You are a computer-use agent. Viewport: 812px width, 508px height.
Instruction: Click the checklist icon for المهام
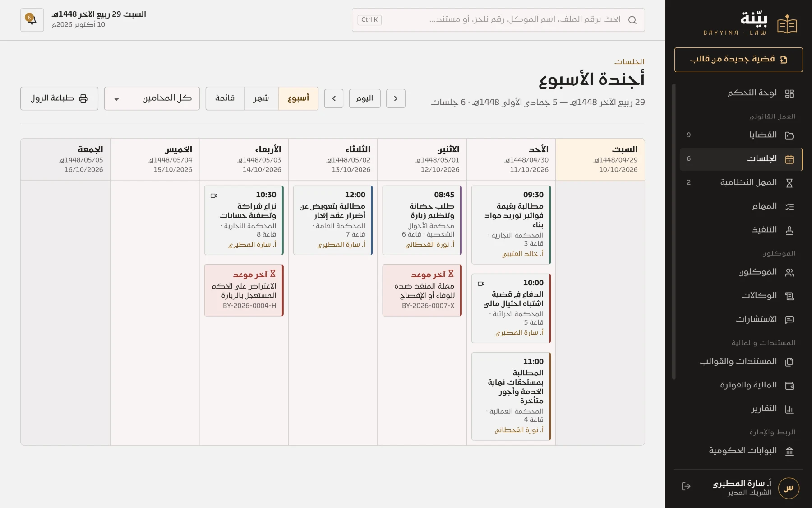(789, 207)
